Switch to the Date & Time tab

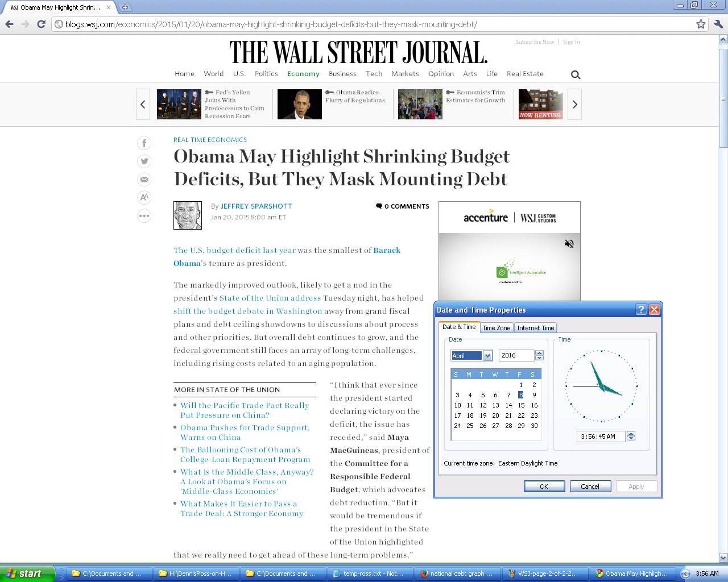pyautogui.click(x=459, y=327)
